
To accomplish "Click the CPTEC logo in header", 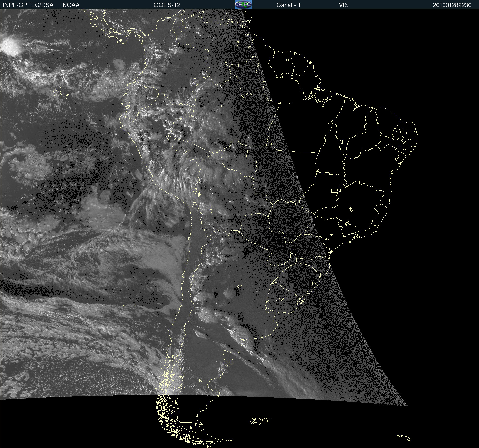I will pos(243,5).
